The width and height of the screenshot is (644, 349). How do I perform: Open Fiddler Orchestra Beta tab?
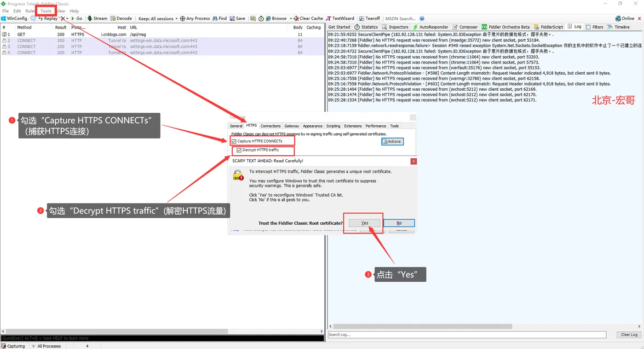click(x=506, y=27)
